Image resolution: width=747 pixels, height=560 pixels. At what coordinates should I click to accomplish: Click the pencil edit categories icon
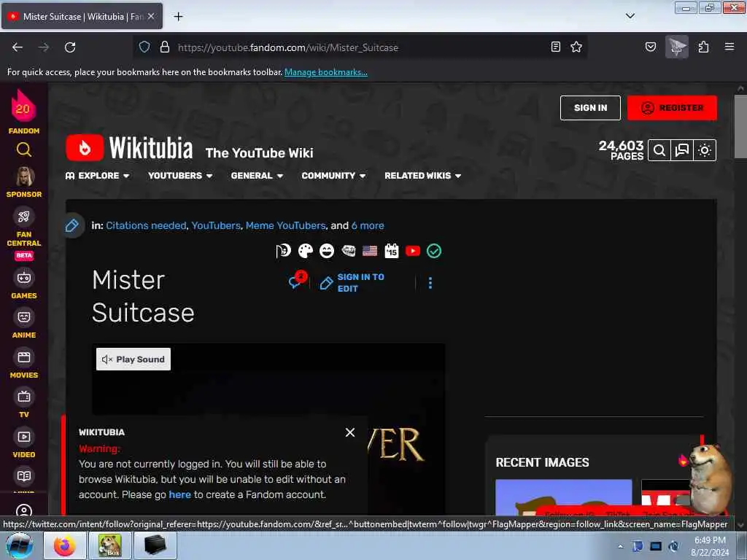[72, 225]
